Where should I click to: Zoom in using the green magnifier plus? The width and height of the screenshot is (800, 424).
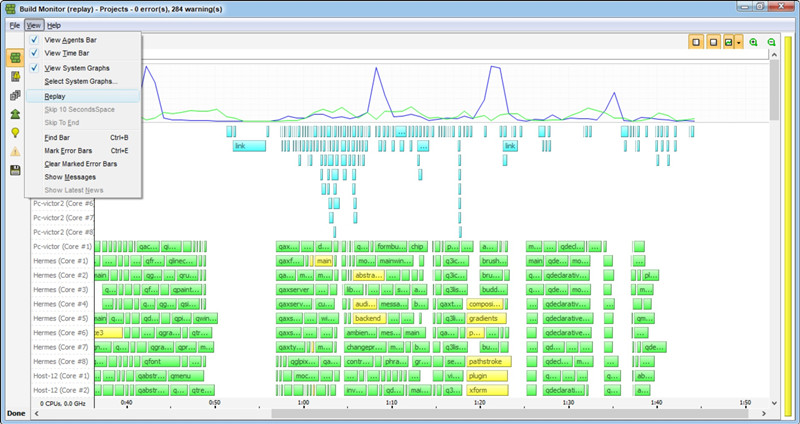point(753,42)
